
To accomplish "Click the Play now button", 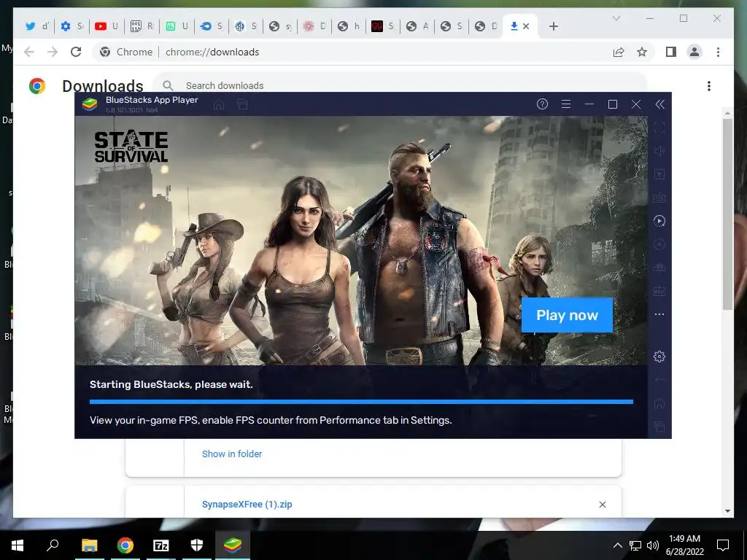I will (567, 315).
